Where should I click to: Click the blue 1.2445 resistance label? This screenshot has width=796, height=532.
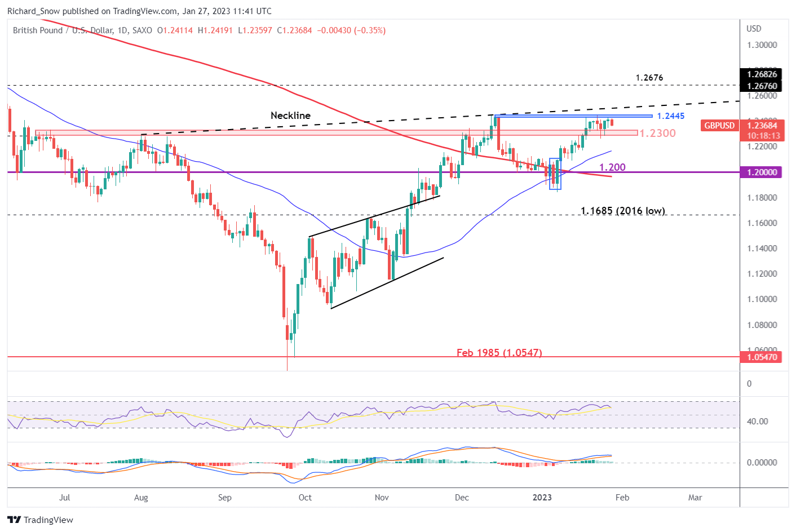tap(671, 116)
